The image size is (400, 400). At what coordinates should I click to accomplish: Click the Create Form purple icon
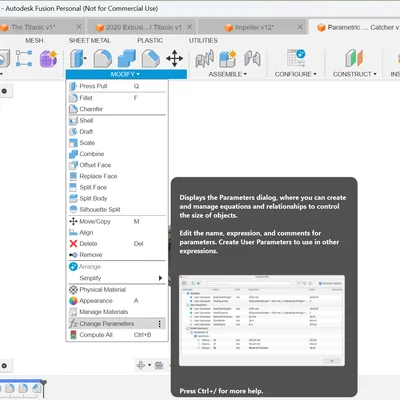49,58
